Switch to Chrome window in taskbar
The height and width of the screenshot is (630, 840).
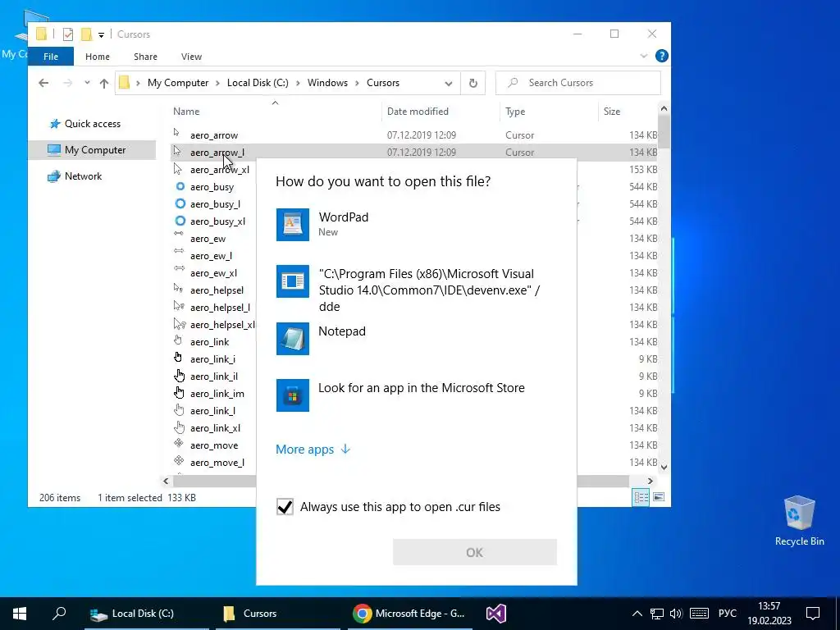coord(410,614)
